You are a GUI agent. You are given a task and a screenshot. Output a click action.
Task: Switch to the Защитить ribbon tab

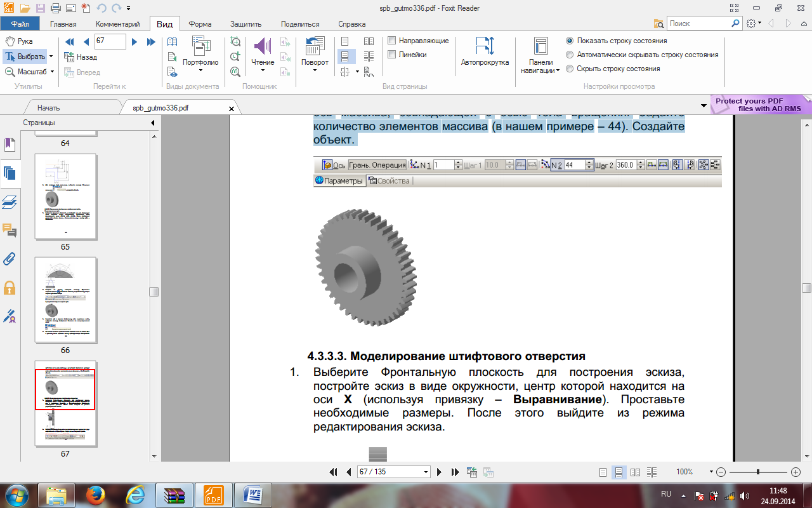click(x=246, y=24)
